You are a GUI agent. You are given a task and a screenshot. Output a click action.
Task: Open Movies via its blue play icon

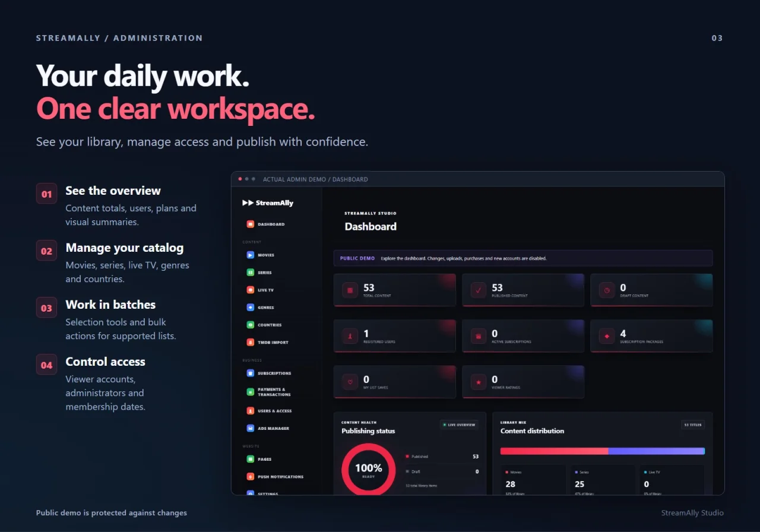[x=251, y=255]
